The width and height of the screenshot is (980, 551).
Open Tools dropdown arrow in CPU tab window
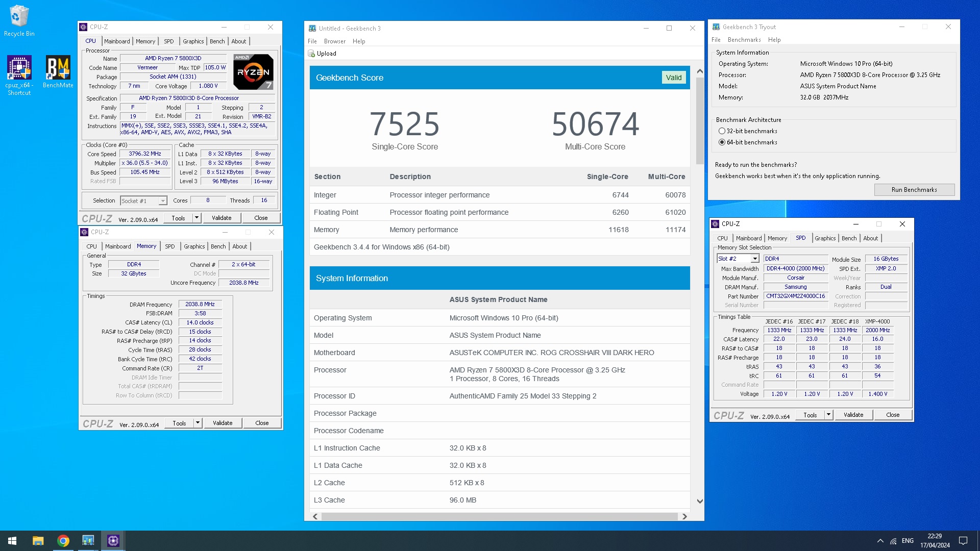pyautogui.click(x=197, y=218)
